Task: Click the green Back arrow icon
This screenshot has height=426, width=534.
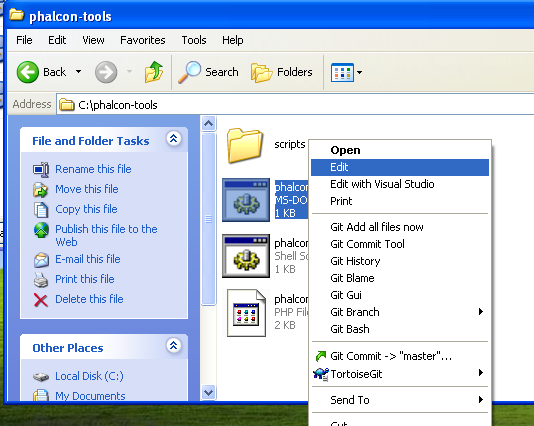Action: pyautogui.click(x=28, y=72)
